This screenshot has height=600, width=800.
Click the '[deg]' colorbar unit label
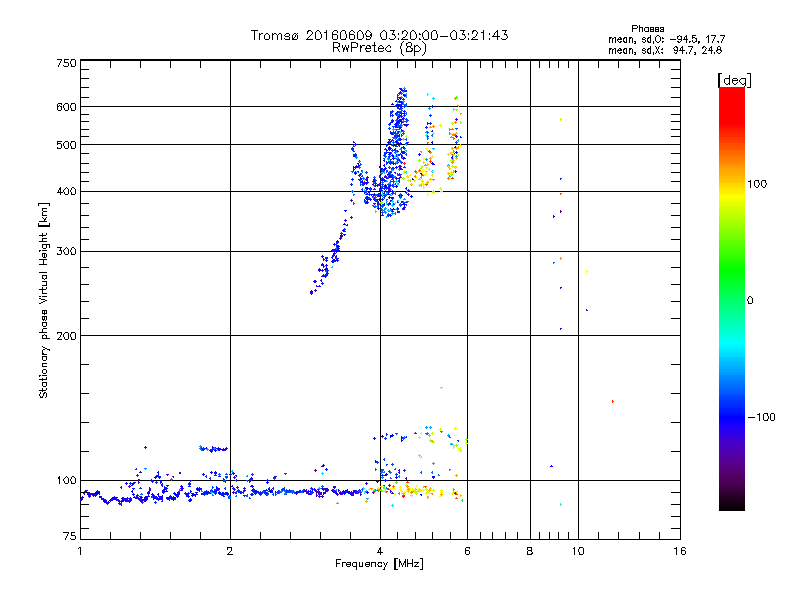point(734,80)
